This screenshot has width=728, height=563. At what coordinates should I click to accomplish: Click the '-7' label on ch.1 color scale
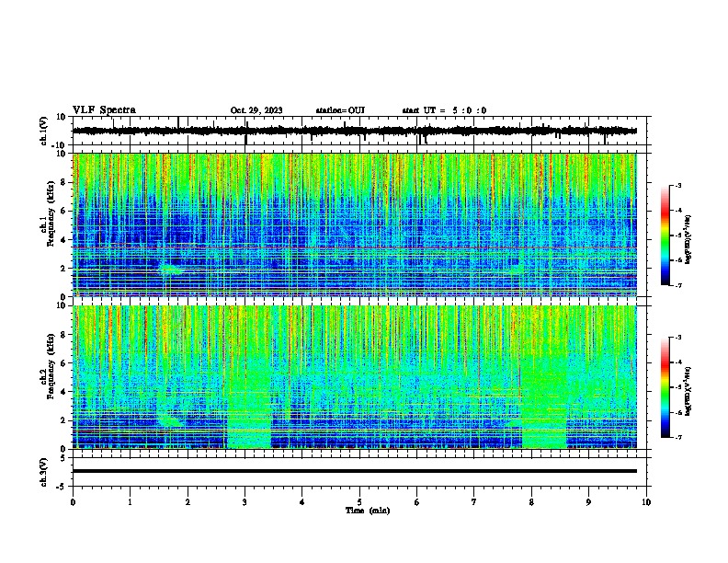(x=677, y=285)
